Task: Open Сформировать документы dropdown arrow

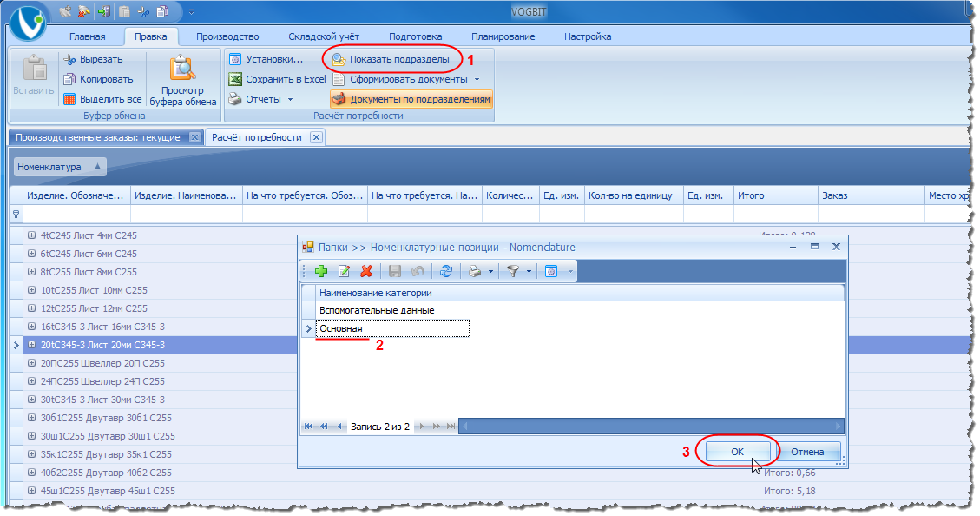Action: (x=477, y=79)
